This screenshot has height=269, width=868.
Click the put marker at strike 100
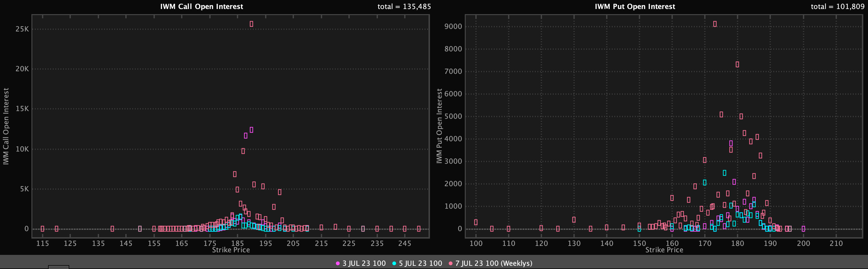pyautogui.click(x=476, y=222)
